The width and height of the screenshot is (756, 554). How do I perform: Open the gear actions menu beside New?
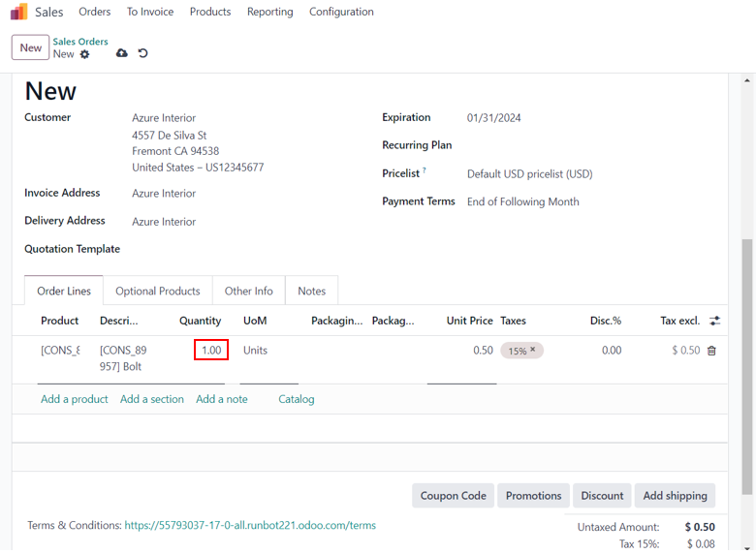click(x=84, y=54)
